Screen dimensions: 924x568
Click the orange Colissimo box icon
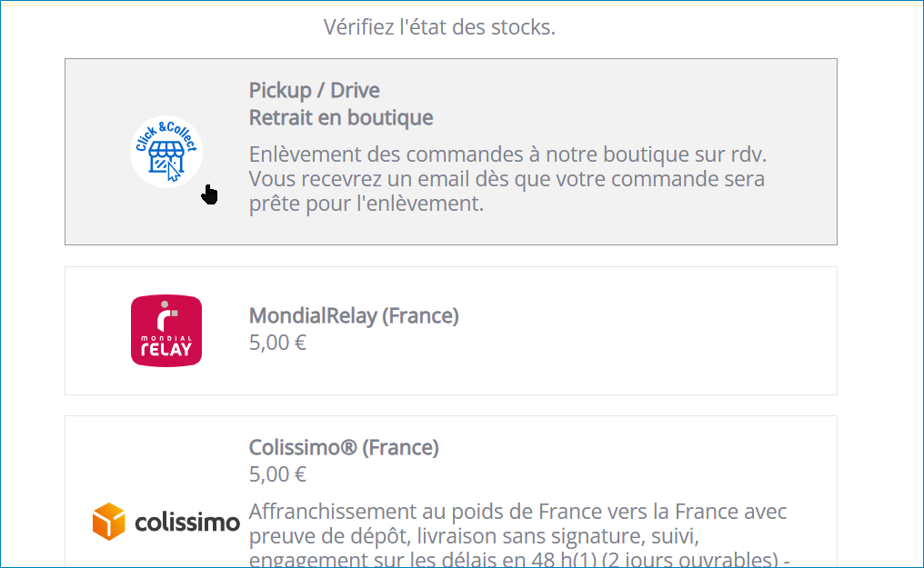pyautogui.click(x=109, y=522)
